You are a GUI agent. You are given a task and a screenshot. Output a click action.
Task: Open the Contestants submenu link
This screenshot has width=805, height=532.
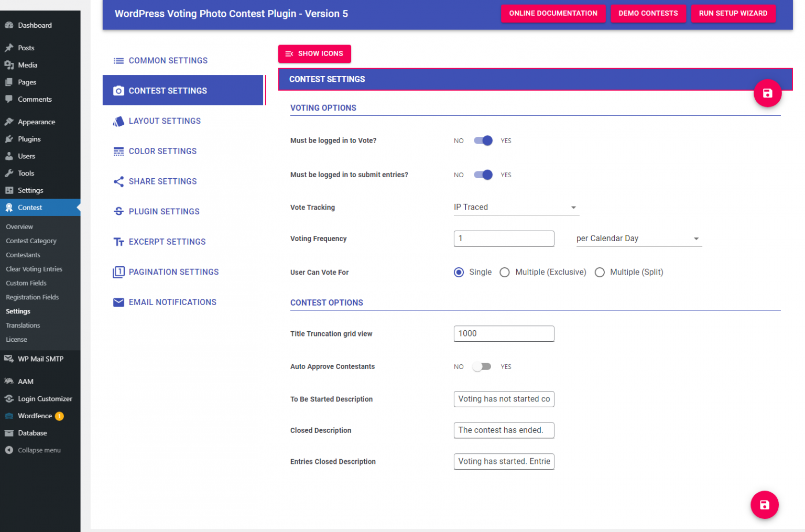(x=23, y=255)
